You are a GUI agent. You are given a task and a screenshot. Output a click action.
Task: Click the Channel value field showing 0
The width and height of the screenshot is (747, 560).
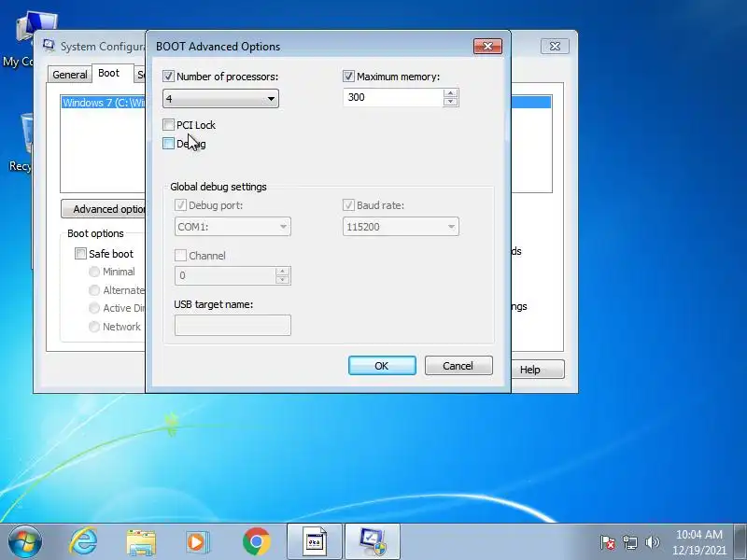[x=225, y=275]
